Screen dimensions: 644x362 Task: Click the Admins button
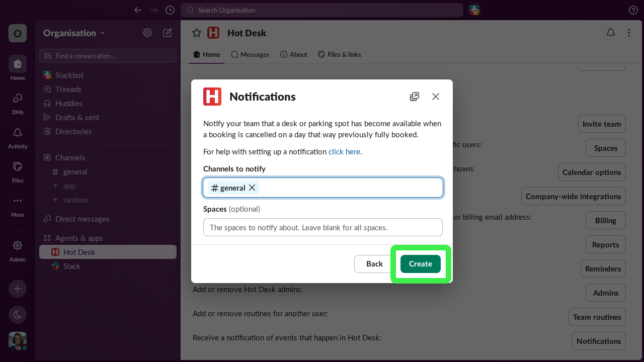point(606,293)
